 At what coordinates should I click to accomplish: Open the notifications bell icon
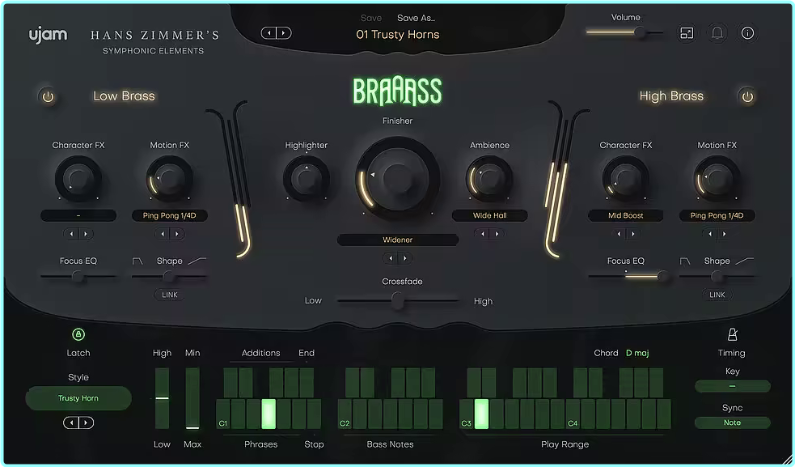click(x=717, y=33)
